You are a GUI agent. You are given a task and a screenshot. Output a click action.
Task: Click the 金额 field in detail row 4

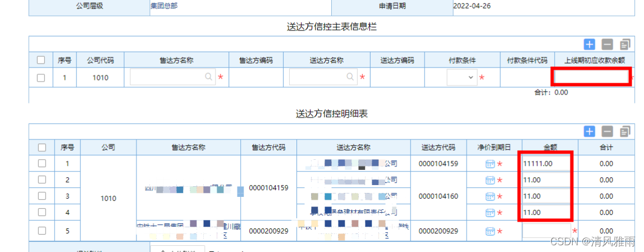[546, 213]
